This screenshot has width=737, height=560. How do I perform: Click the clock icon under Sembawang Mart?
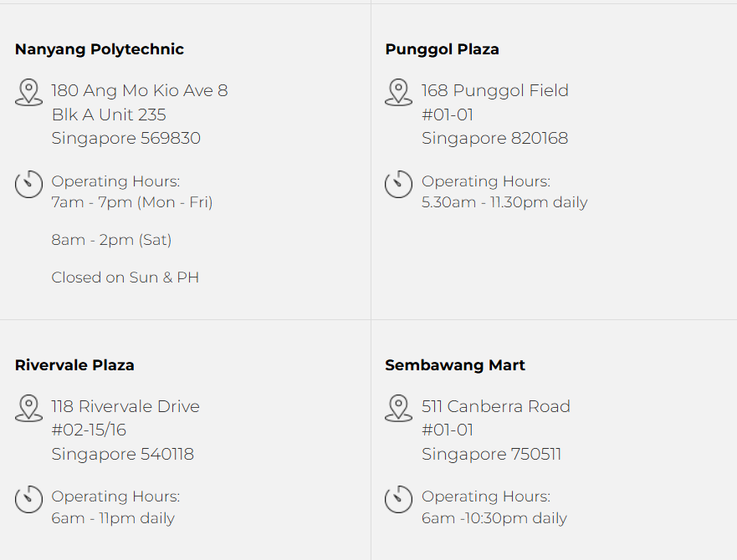tap(398, 499)
